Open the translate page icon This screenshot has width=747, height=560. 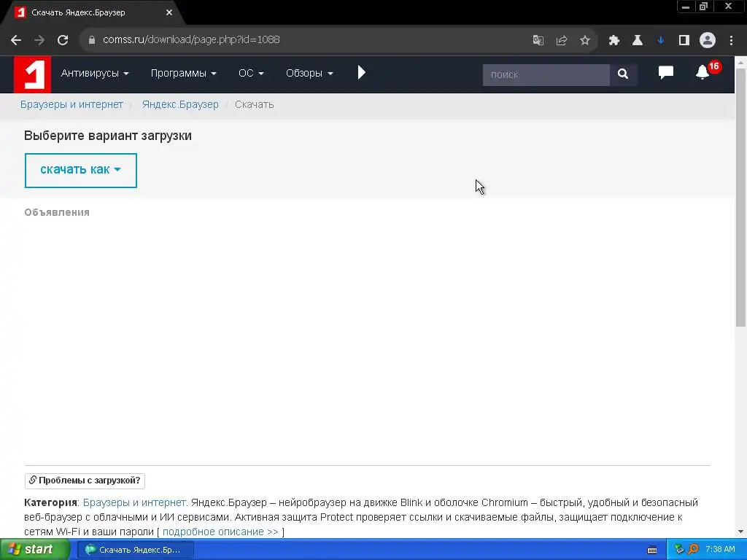(x=538, y=40)
